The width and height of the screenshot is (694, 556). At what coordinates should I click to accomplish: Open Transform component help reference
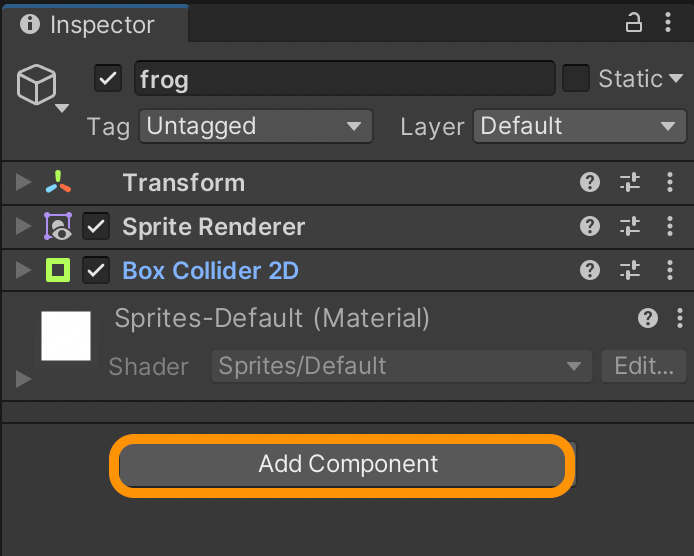coord(590,183)
